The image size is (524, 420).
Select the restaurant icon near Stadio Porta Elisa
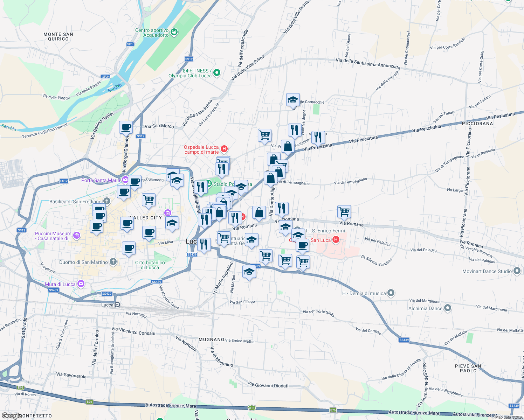202,187
